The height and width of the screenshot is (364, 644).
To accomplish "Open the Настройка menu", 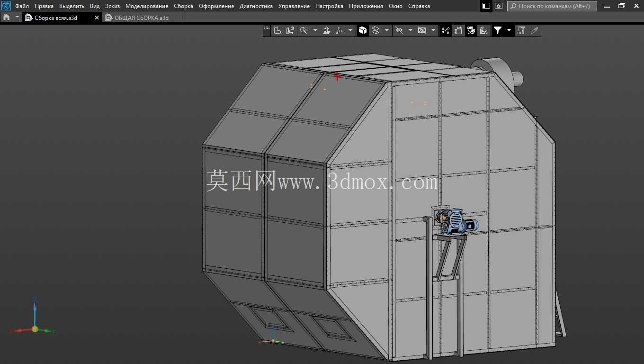I will [x=329, y=6].
